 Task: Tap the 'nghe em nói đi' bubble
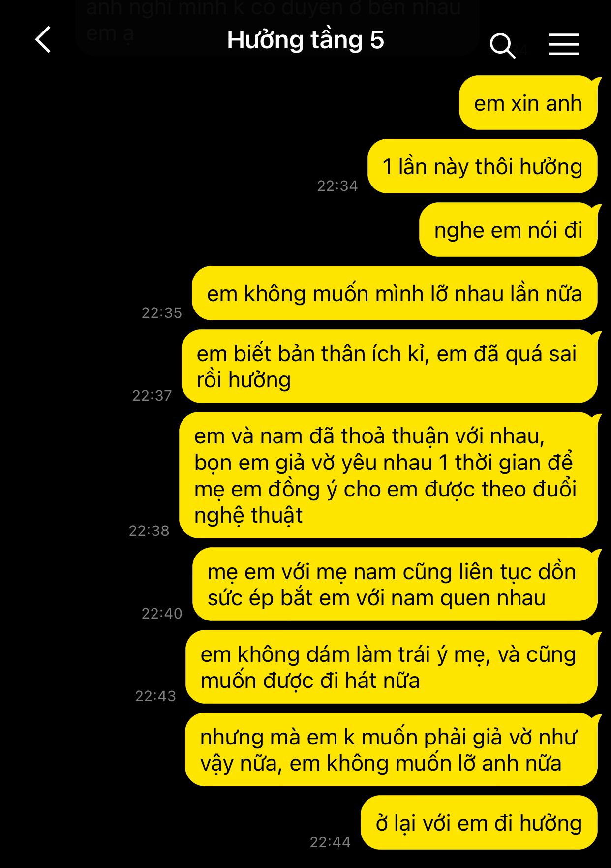pyautogui.click(x=509, y=230)
